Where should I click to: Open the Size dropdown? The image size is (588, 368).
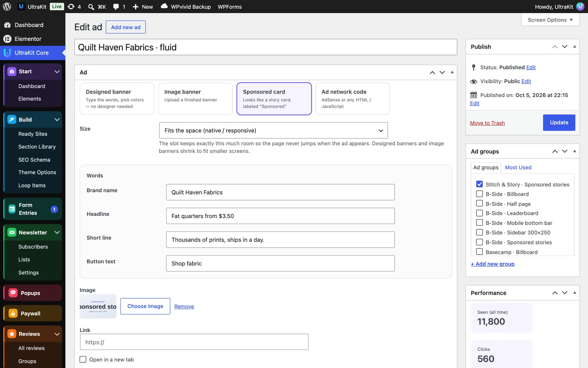[x=273, y=131]
